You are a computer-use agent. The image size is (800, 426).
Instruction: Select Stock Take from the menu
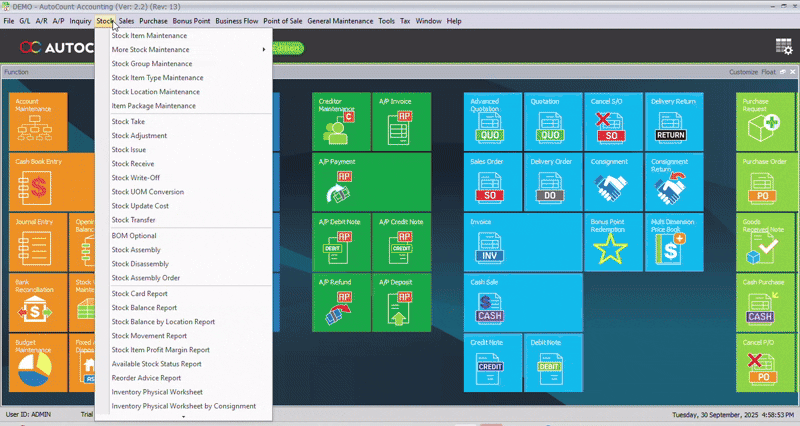click(128, 121)
